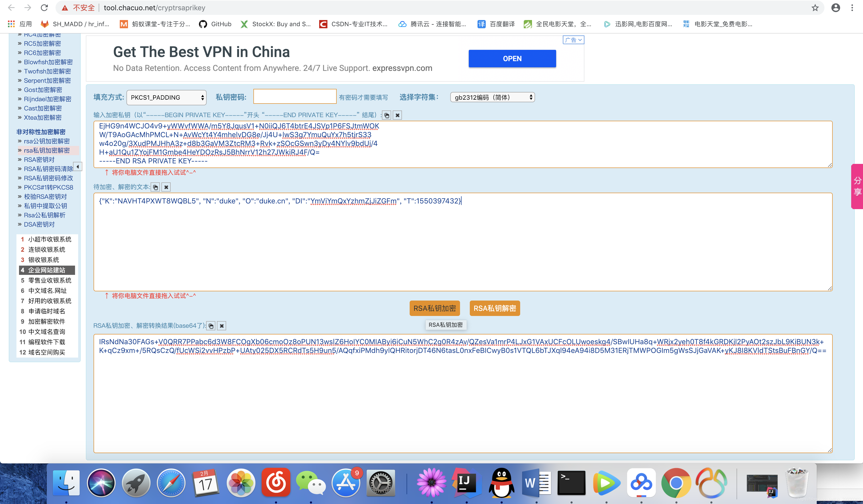Open RSA私钥密码修改 sidebar link
The height and width of the screenshot is (504, 863).
point(48,178)
